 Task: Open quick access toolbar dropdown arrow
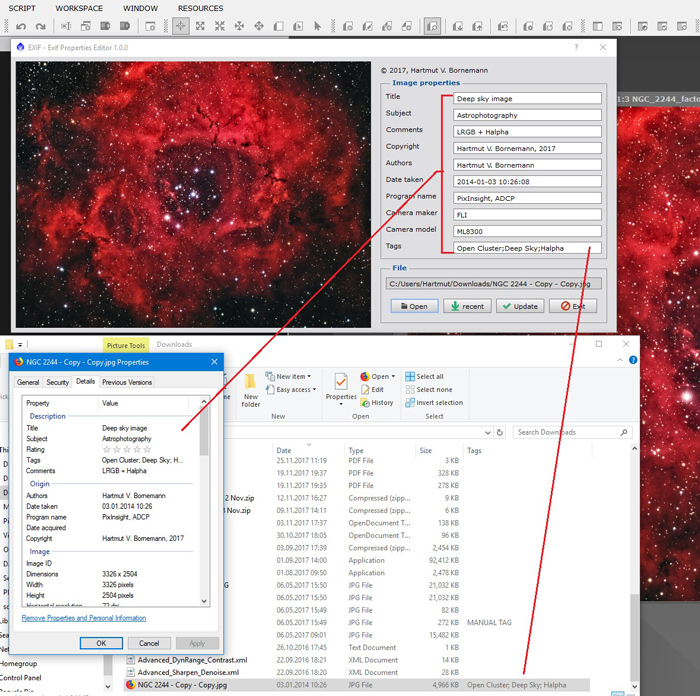click(20, 345)
